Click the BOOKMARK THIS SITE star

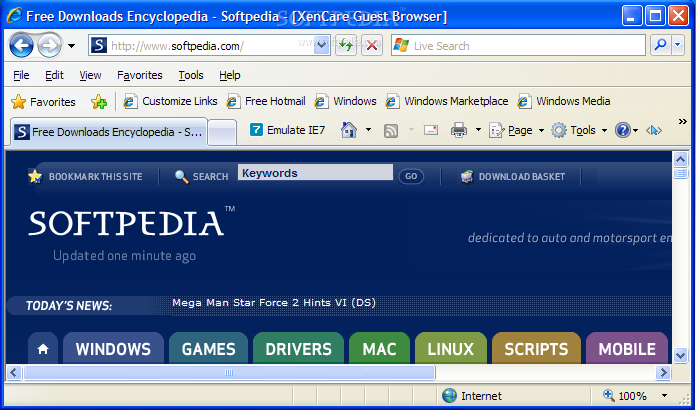(x=35, y=177)
